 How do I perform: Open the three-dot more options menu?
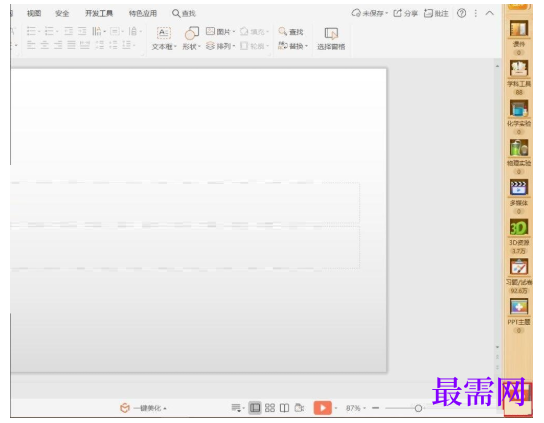point(476,13)
